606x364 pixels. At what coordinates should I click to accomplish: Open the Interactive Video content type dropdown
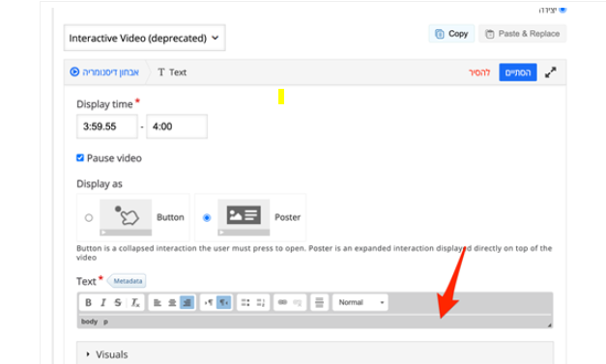145,38
